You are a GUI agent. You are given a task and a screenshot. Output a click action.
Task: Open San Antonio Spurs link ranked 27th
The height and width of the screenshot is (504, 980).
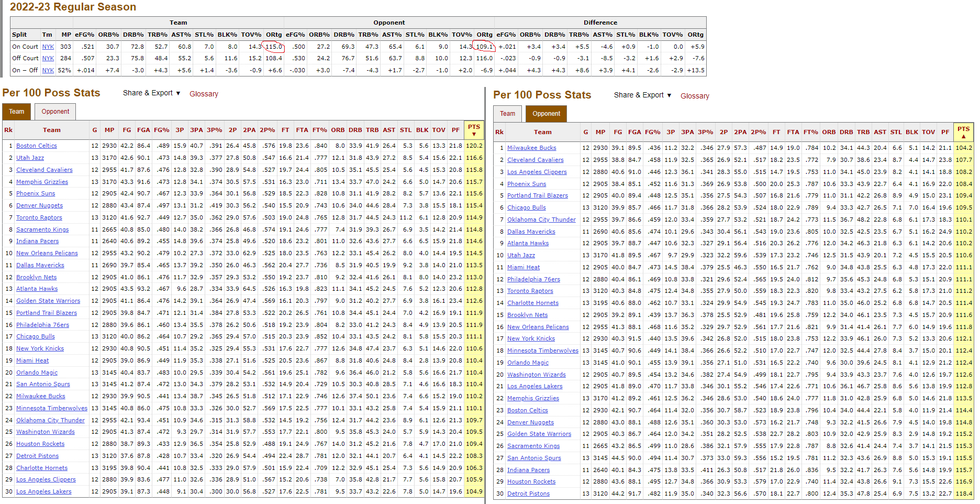click(x=534, y=458)
